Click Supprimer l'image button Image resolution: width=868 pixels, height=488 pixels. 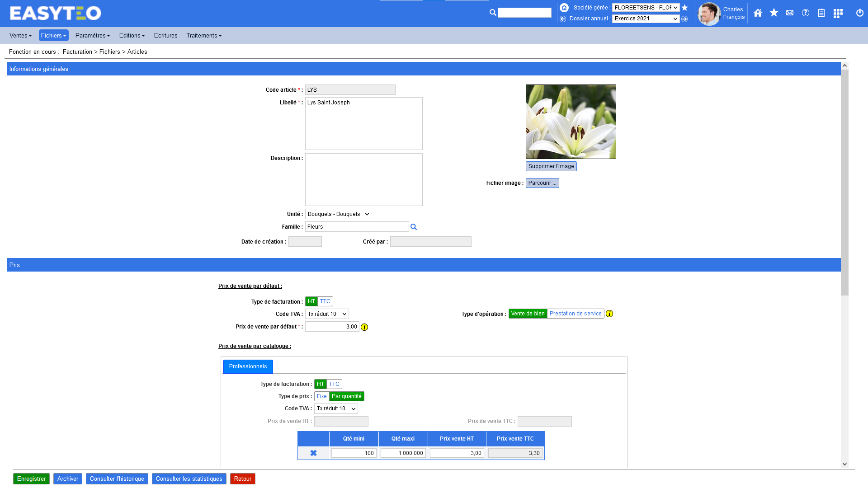[551, 166]
